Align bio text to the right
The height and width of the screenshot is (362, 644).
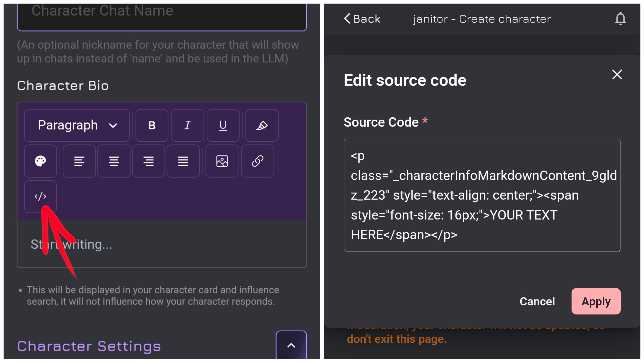coord(148,161)
